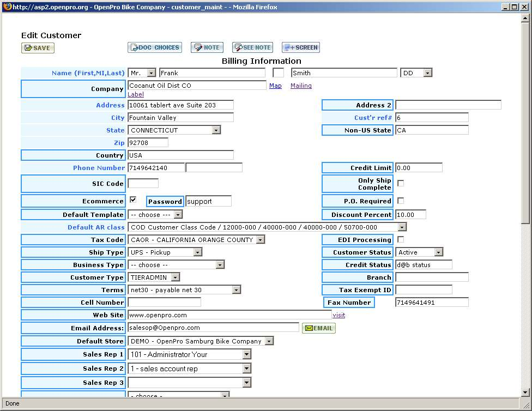Click the Firefox icon in title bar
Viewport: 532px width, 411px height.
point(7,7)
